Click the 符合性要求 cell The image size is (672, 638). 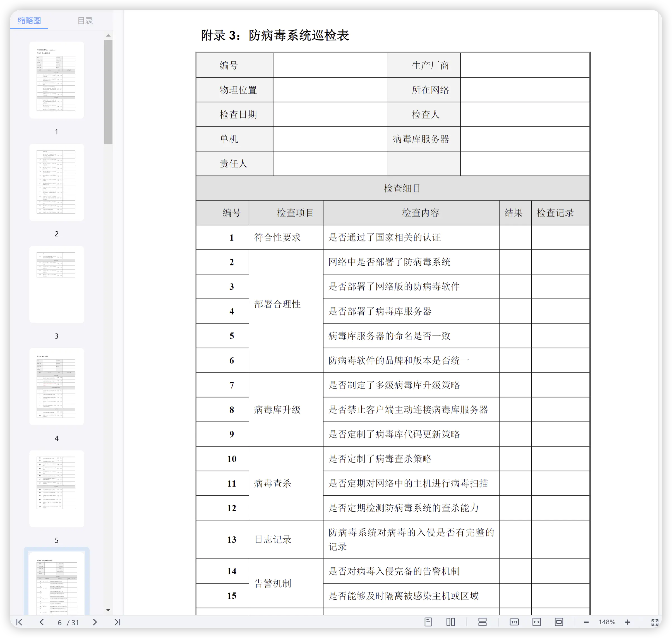286,238
